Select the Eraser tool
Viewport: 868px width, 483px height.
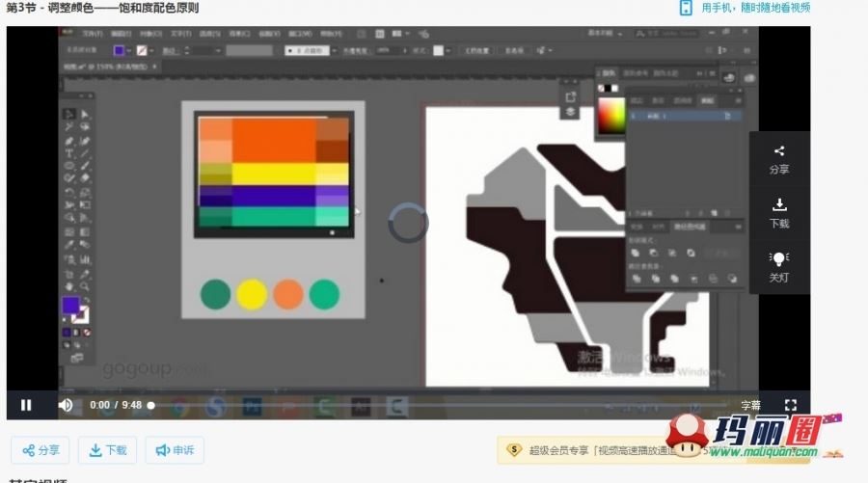[85, 178]
